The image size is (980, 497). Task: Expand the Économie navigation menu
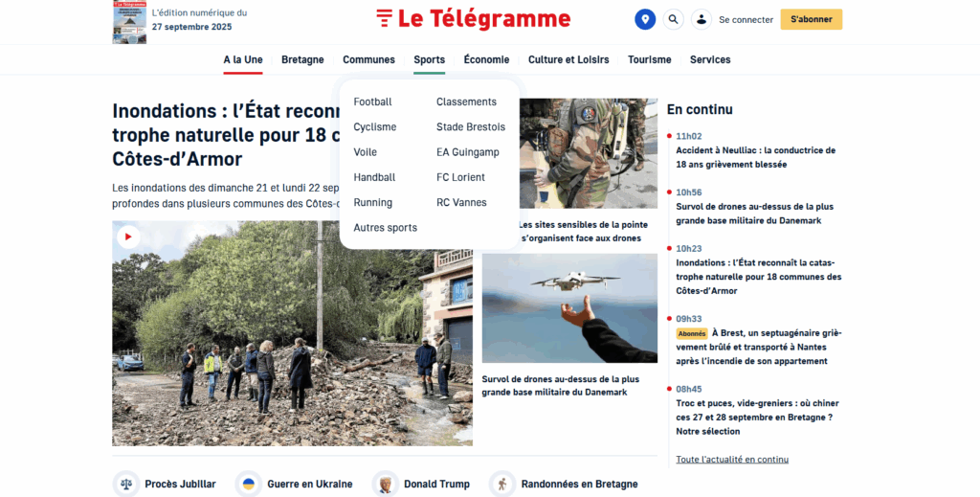pyautogui.click(x=486, y=60)
